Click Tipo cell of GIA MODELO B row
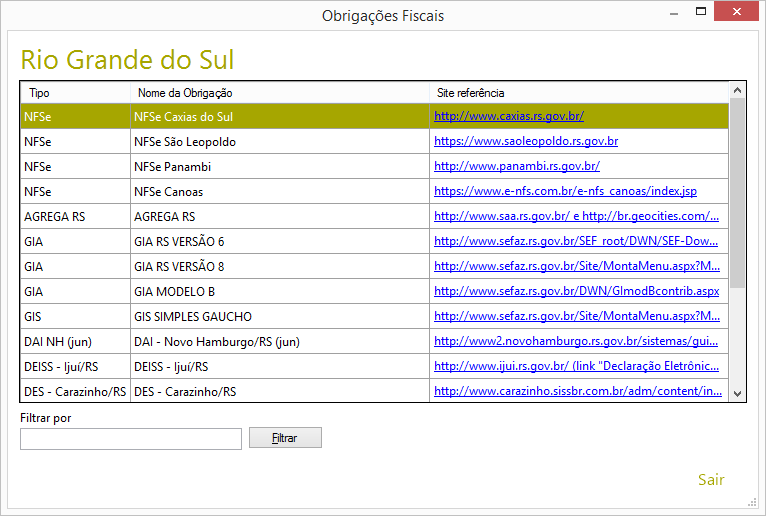766x516 pixels. pos(75,291)
